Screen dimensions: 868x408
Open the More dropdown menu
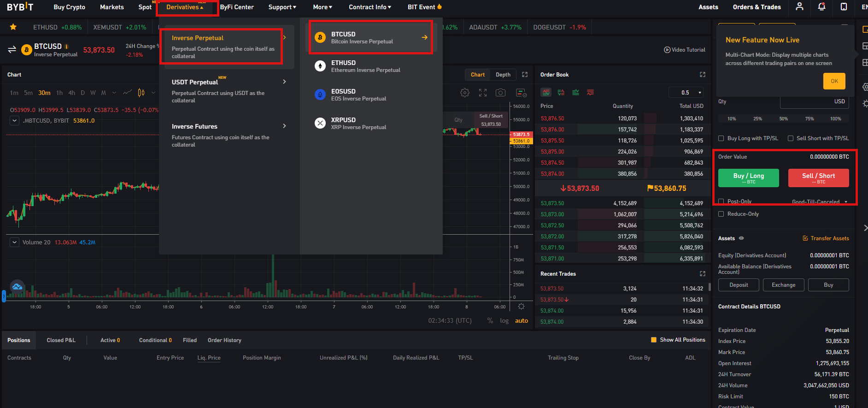[x=323, y=7]
